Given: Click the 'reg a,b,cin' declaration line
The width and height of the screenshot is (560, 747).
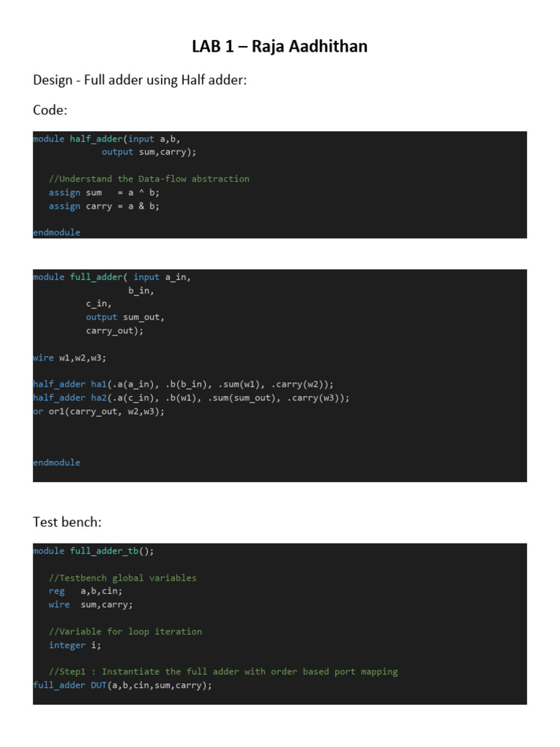Looking at the screenshot, I should click(85, 591).
